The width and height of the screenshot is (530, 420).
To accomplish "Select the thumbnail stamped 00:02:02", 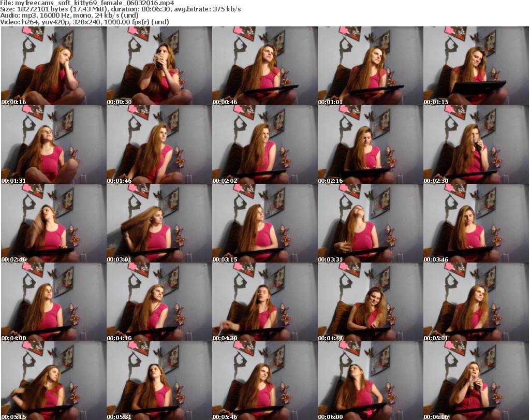I will [x=265, y=144].
